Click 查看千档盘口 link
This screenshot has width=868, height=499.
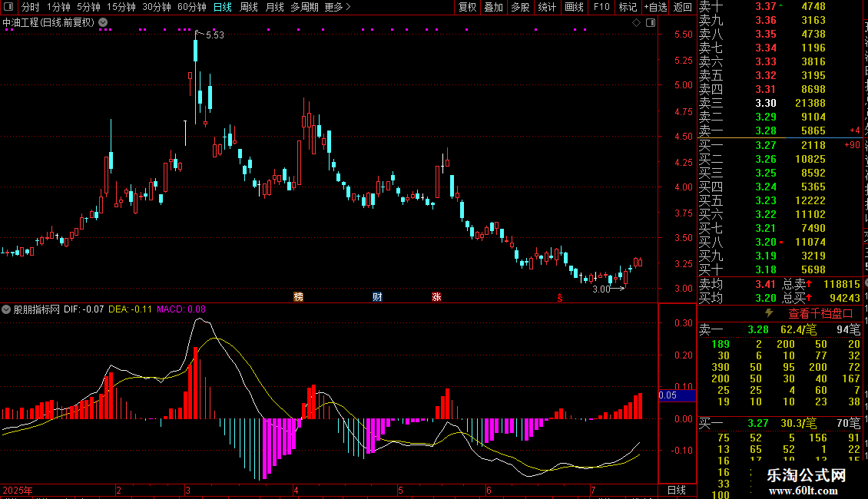(x=820, y=314)
